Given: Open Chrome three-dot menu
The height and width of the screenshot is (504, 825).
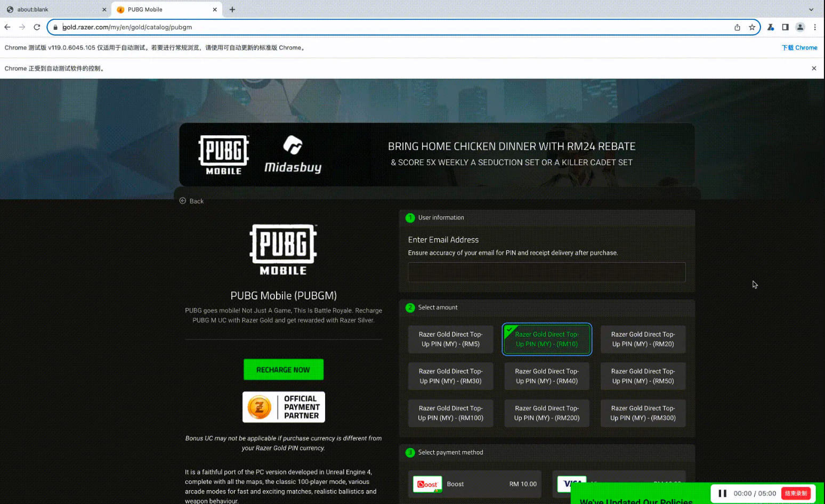Looking at the screenshot, I should (x=814, y=27).
